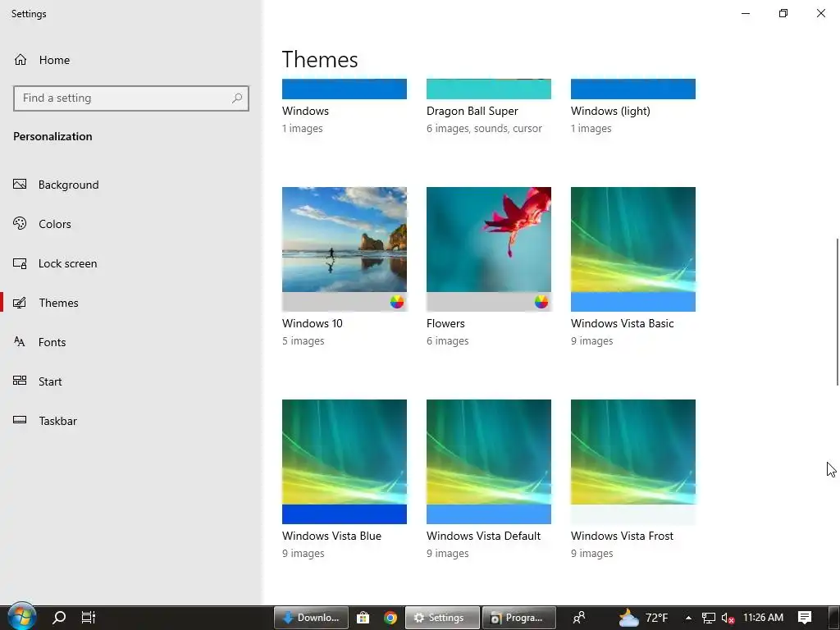840x630 pixels.
Task: Open the Start orb menu
Action: click(x=21, y=617)
